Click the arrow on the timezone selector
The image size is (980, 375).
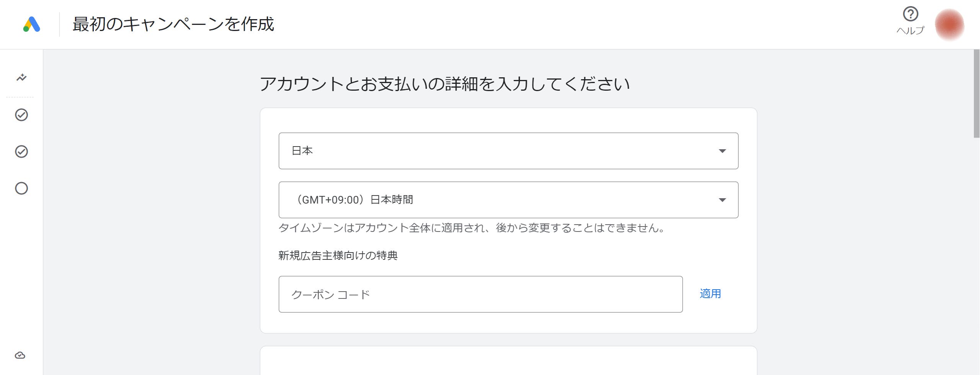pos(722,200)
